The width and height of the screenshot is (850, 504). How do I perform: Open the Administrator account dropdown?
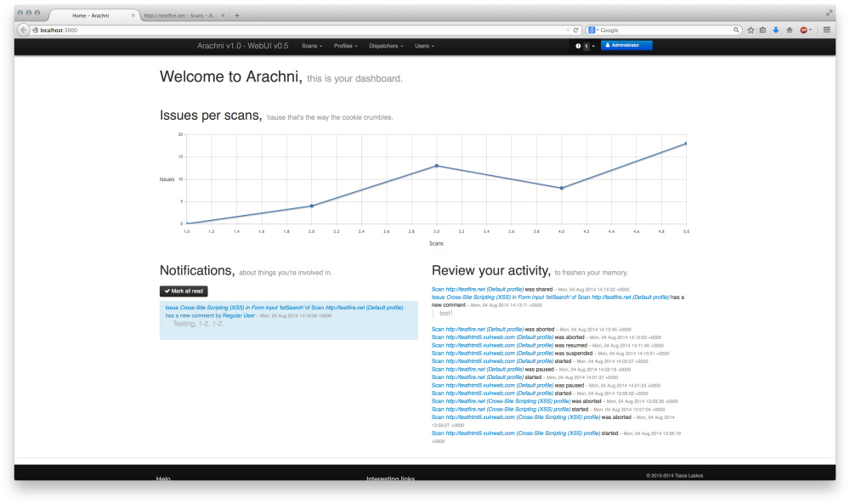(626, 45)
